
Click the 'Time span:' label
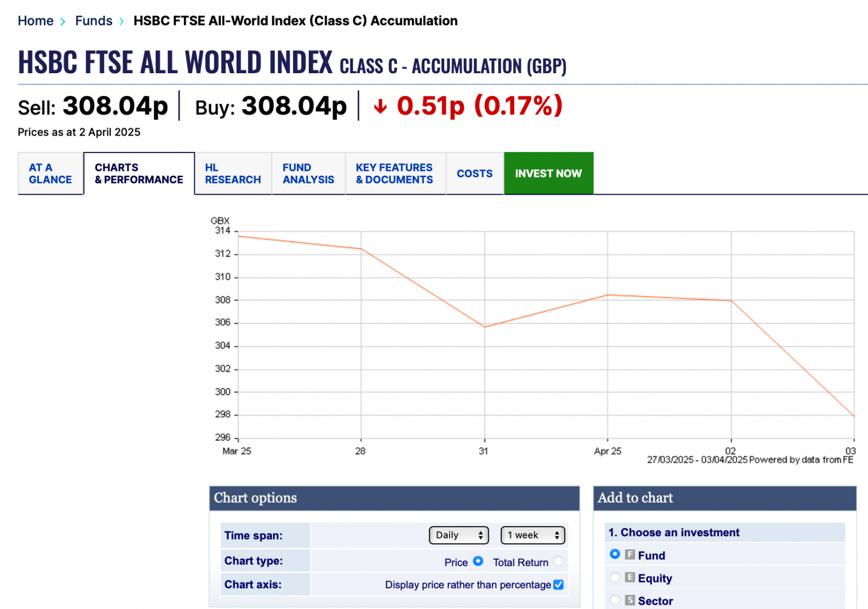[x=253, y=536]
